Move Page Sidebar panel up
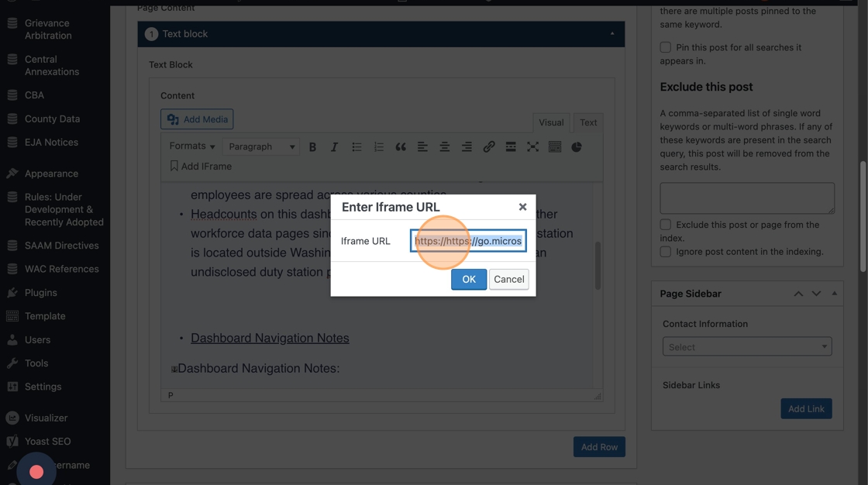This screenshot has height=485, width=868. pyautogui.click(x=798, y=294)
